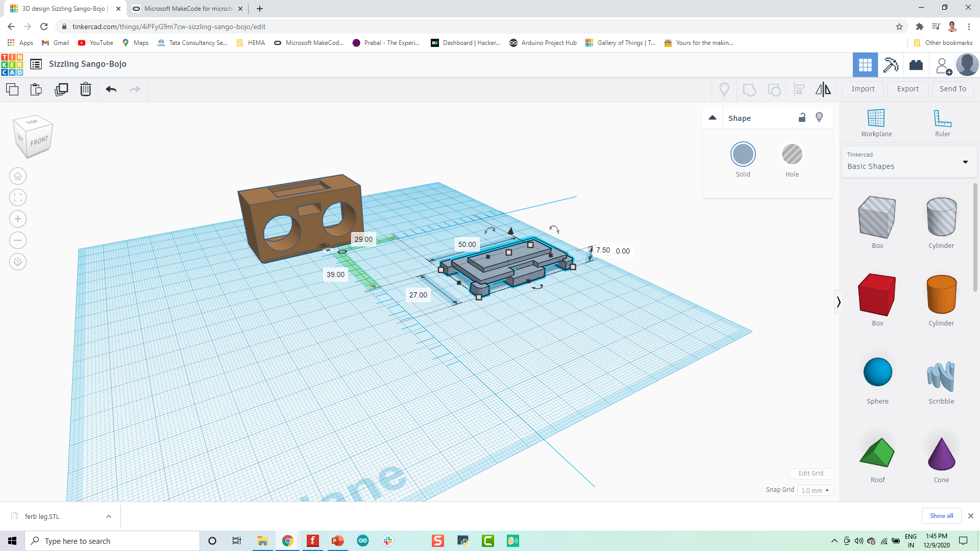Click the Redo button
The height and width of the screenshot is (551, 980).
coord(135,88)
